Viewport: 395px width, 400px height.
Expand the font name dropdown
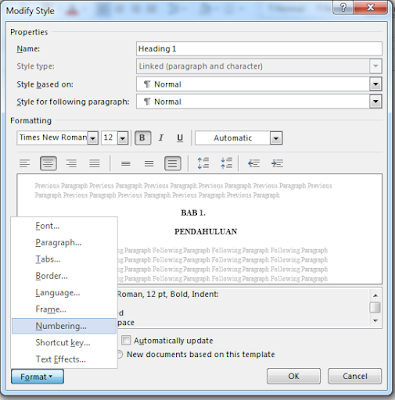[x=93, y=138]
